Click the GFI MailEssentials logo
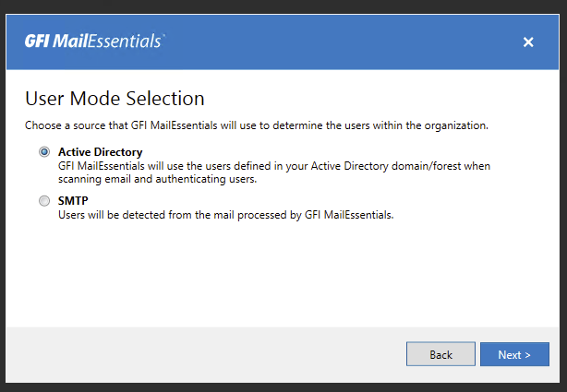The image size is (567, 392). pyautogui.click(x=95, y=42)
